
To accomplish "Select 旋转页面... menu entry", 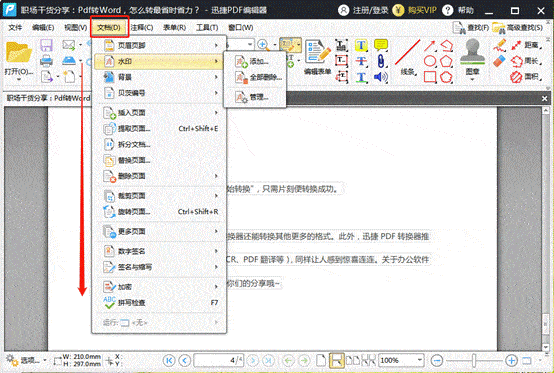I will [x=160, y=212].
